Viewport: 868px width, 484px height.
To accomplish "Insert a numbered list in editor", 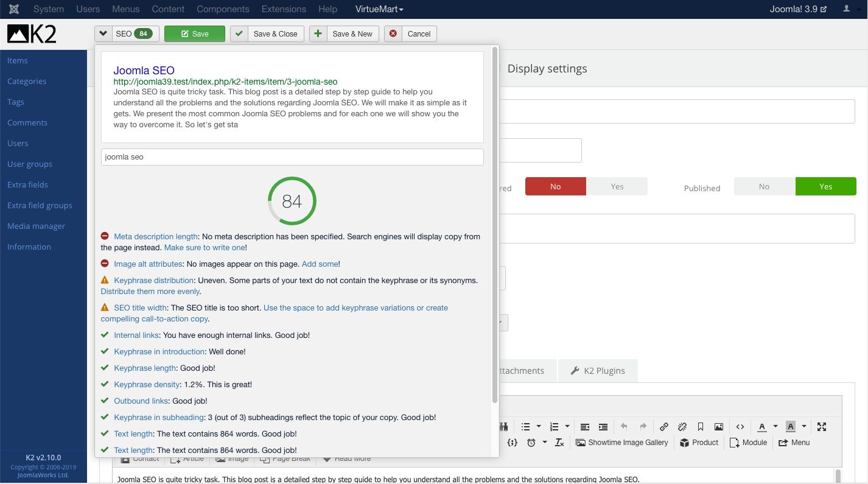I will point(555,427).
